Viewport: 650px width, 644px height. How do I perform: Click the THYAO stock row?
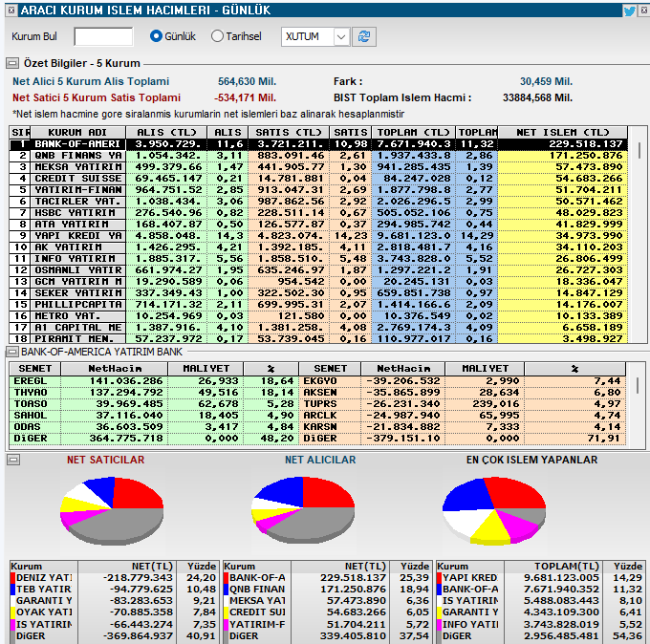(154, 393)
